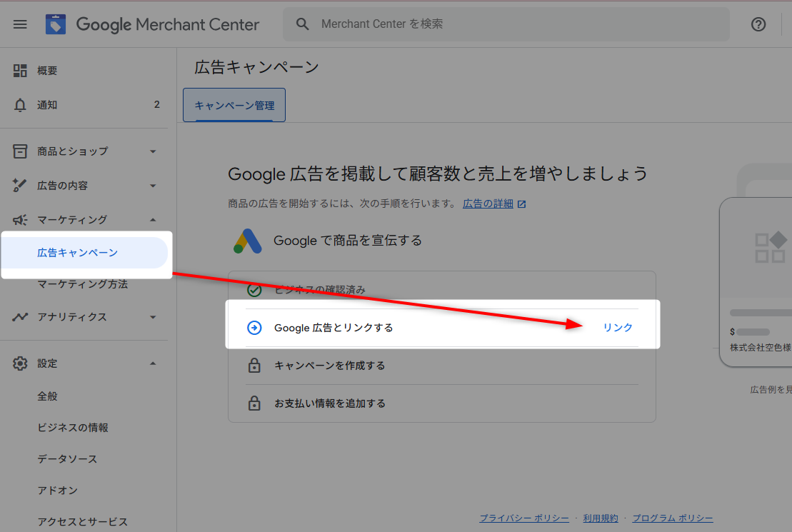Click the リンク button to link Google Ads

tap(618, 327)
